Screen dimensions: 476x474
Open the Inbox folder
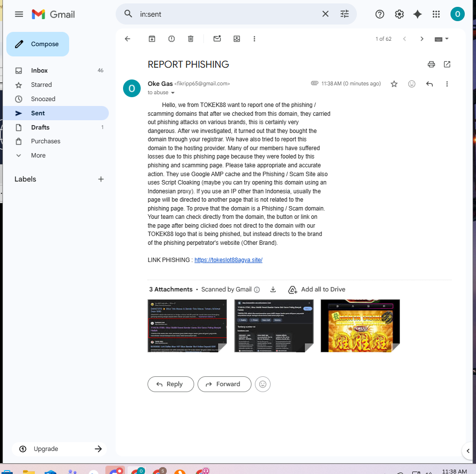[x=56, y=71]
